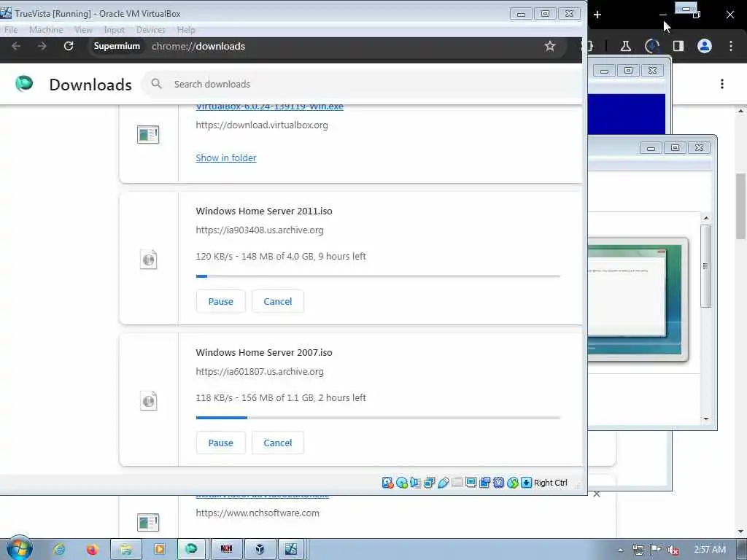This screenshot has height=560, width=747.
Task: Open the media player taskbar icon
Action: coord(159,549)
